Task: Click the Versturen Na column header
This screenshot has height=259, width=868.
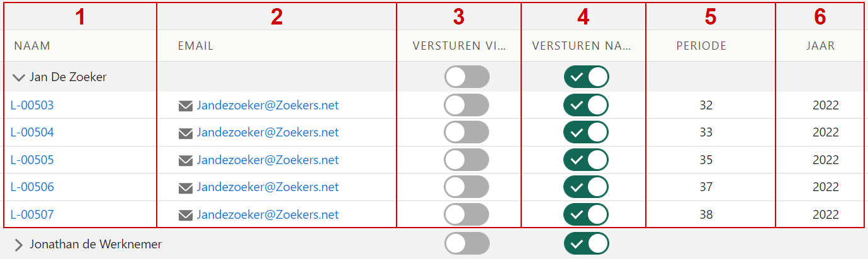Action: pos(581,46)
